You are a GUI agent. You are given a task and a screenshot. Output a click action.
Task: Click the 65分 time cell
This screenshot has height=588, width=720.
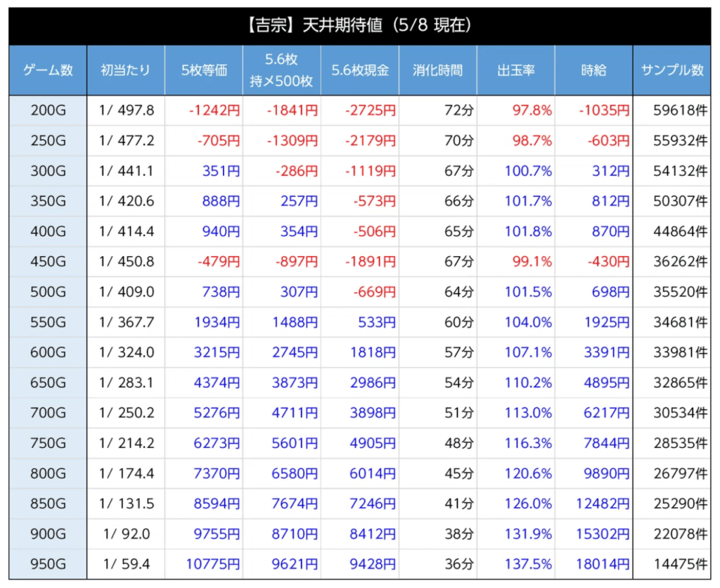point(458,231)
